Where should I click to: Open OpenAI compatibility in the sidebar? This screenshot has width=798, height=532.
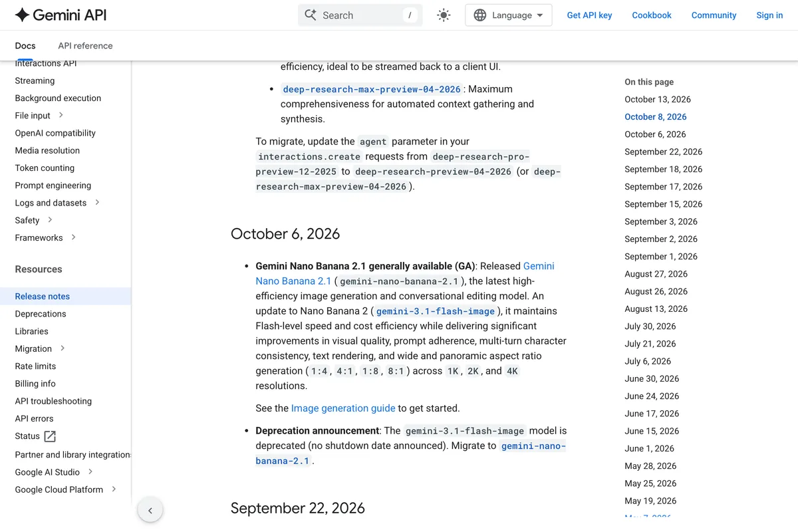click(55, 133)
